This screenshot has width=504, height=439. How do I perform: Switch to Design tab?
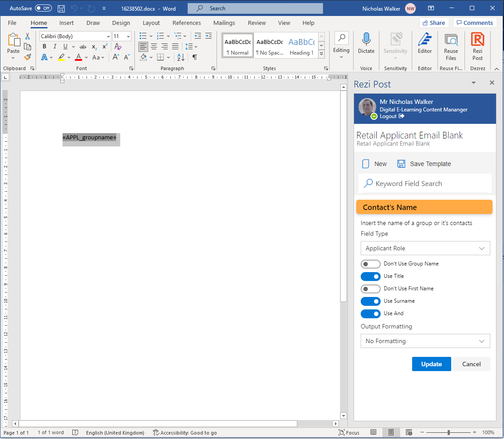click(121, 23)
